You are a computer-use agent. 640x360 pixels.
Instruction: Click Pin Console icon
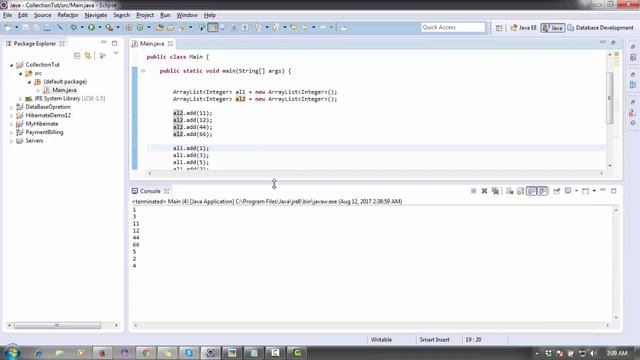(x=556, y=191)
